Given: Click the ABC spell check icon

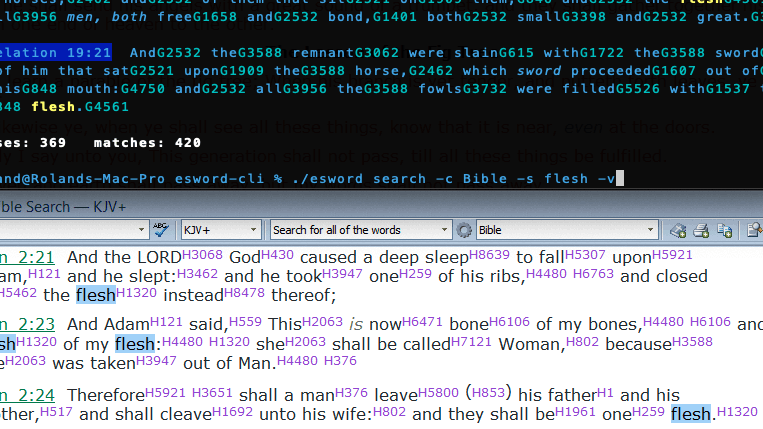Looking at the screenshot, I should click(x=161, y=230).
